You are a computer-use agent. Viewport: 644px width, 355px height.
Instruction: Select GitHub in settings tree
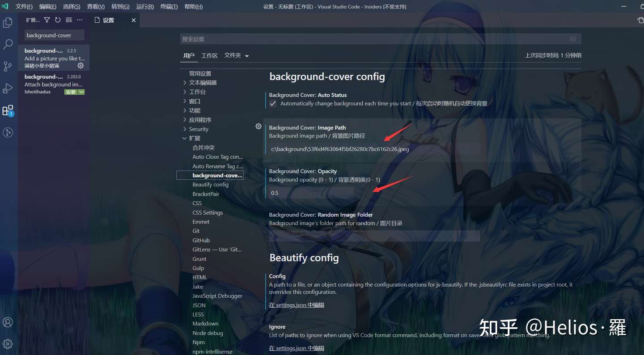pos(201,241)
